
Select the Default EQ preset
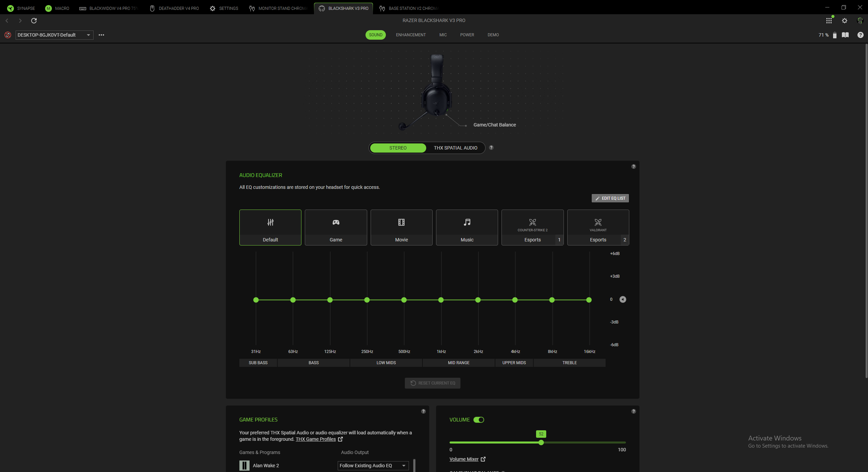pyautogui.click(x=270, y=228)
